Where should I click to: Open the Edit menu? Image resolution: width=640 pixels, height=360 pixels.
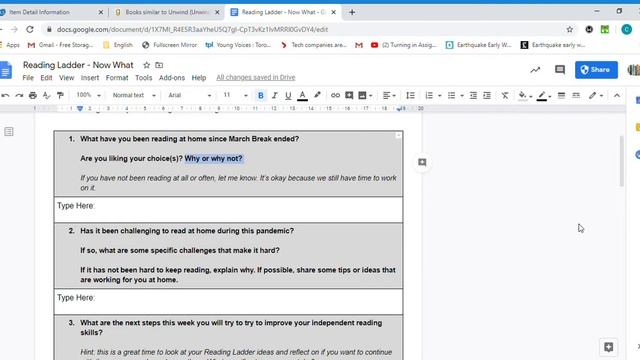[x=46, y=78]
